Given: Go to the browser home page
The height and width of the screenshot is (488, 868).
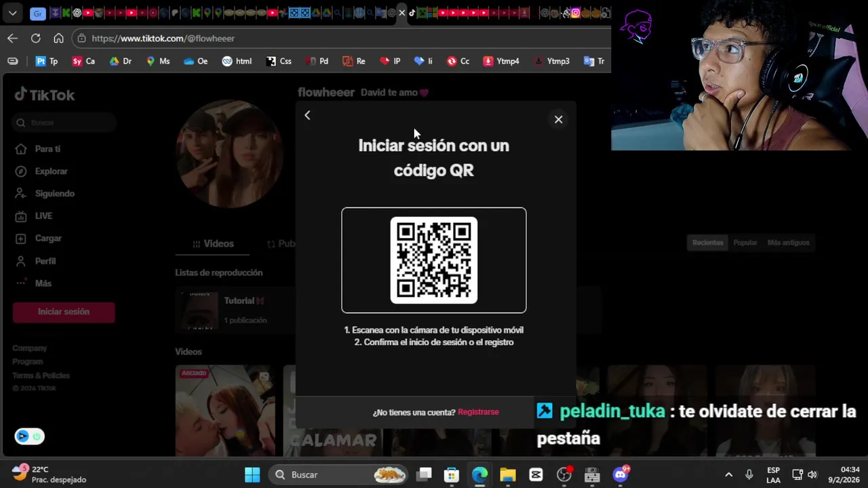Looking at the screenshot, I should tap(58, 39).
